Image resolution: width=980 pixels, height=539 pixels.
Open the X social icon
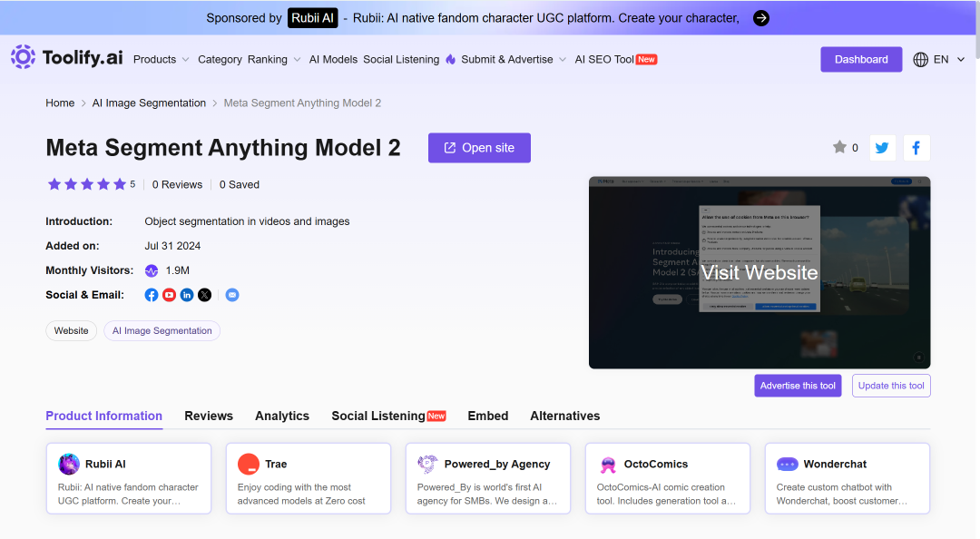coord(204,295)
